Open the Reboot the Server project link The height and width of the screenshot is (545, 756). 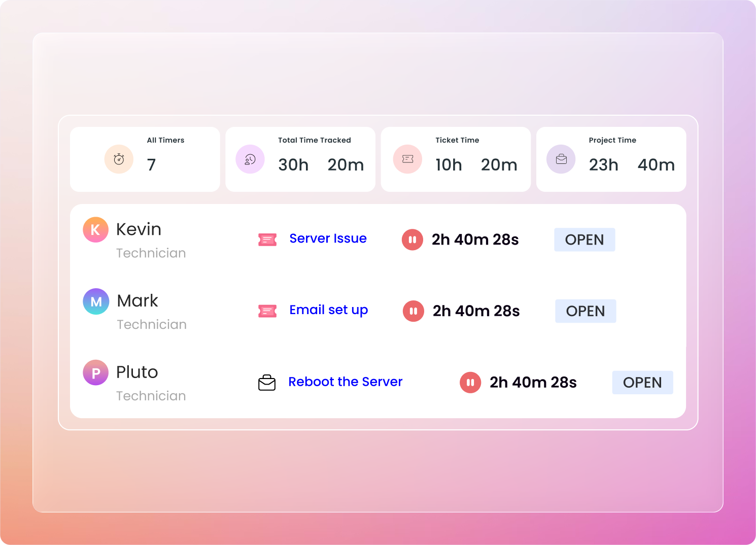tap(345, 382)
